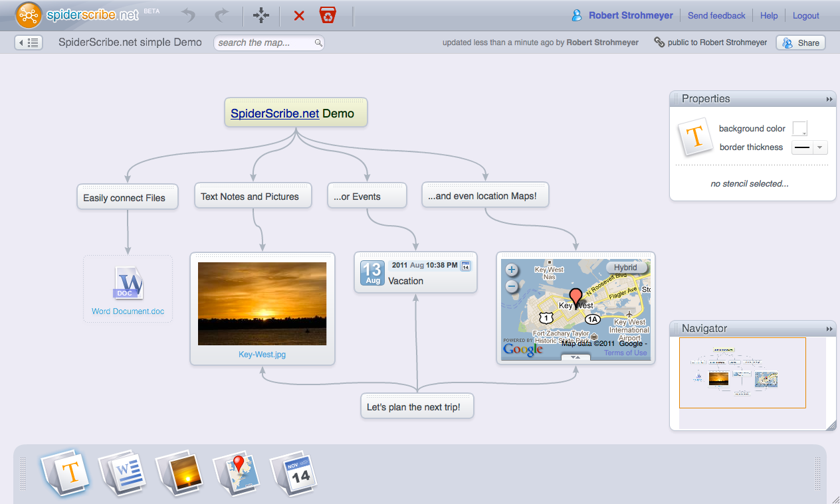Click the red map marker pin
Screen dimensions: 840x504
tap(576, 299)
